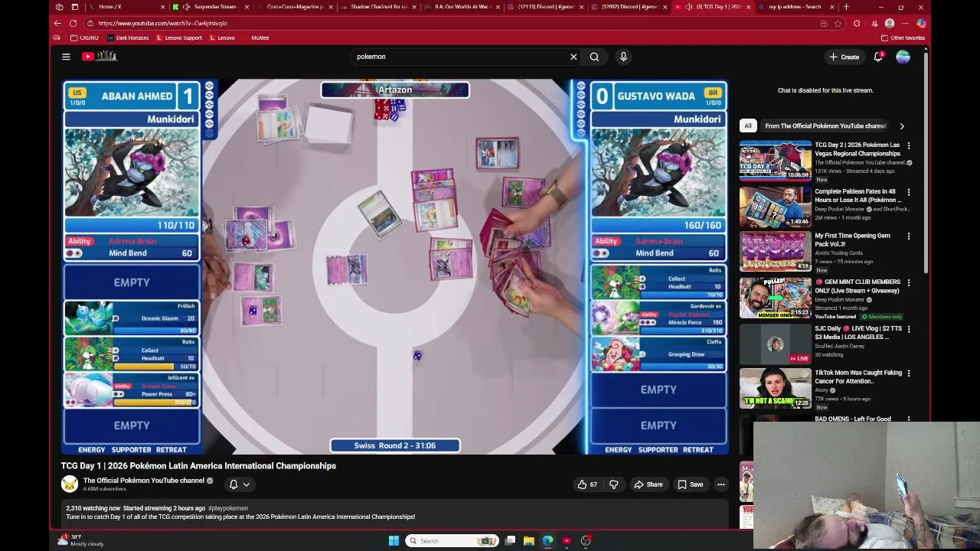Open a new browser tab
Screen dimensions: 980x551
pos(846,7)
